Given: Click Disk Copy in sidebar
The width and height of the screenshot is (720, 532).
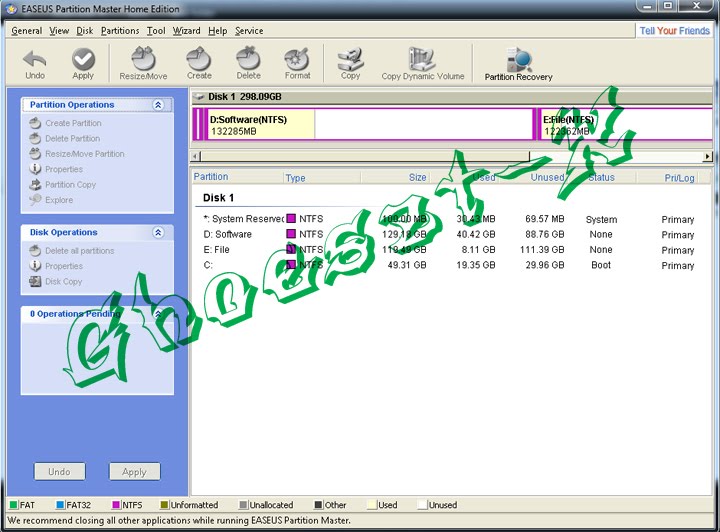Looking at the screenshot, I should pyautogui.click(x=56, y=281).
